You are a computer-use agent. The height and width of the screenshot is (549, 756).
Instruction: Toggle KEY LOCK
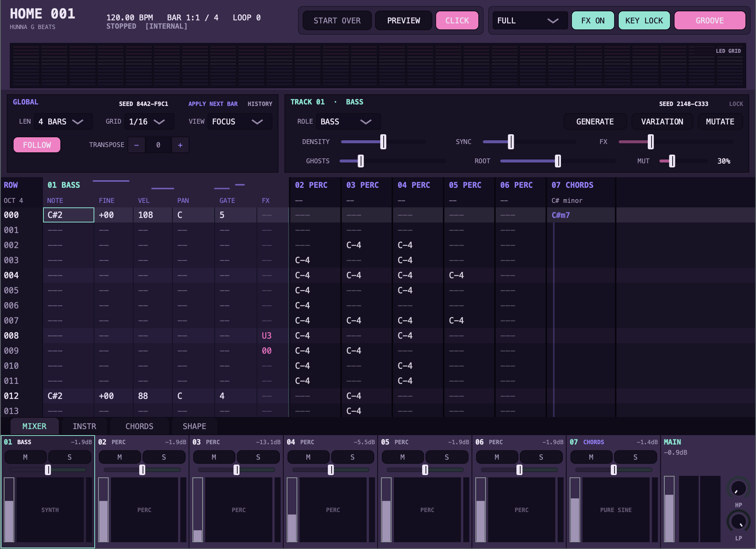click(x=644, y=20)
